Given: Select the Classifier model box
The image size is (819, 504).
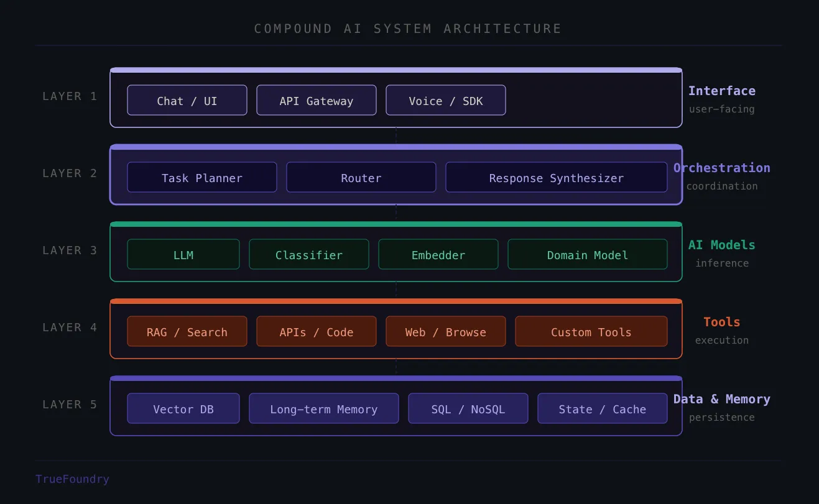Looking at the screenshot, I should (309, 254).
